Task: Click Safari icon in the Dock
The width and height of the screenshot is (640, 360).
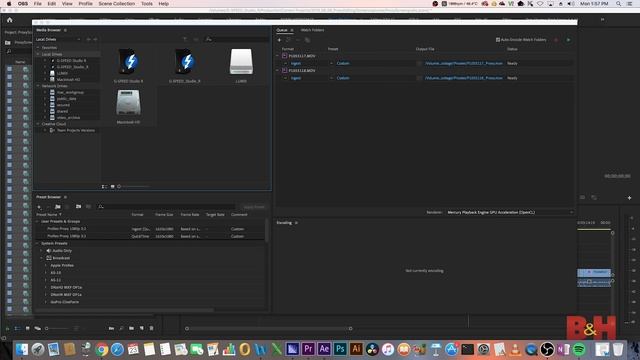Action: [118, 349]
